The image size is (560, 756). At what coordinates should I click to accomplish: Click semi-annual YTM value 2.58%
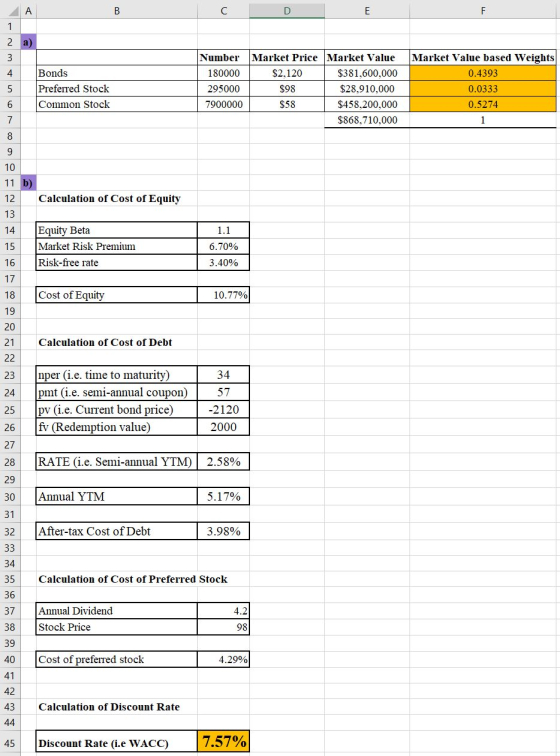tap(223, 461)
